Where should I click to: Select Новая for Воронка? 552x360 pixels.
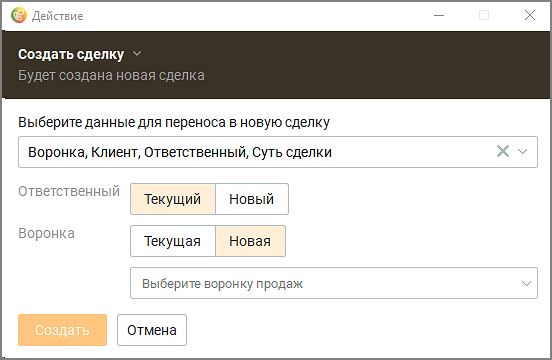pos(250,241)
